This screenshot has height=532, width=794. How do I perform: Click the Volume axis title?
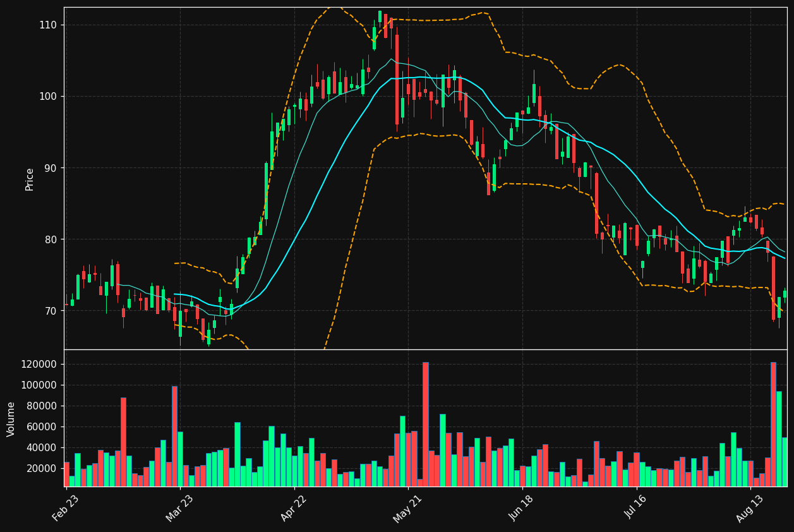pyautogui.click(x=11, y=418)
